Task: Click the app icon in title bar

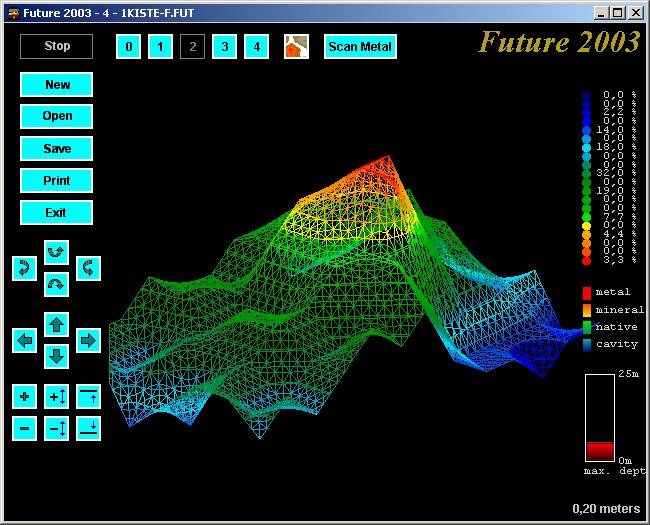Action: coord(14,13)
